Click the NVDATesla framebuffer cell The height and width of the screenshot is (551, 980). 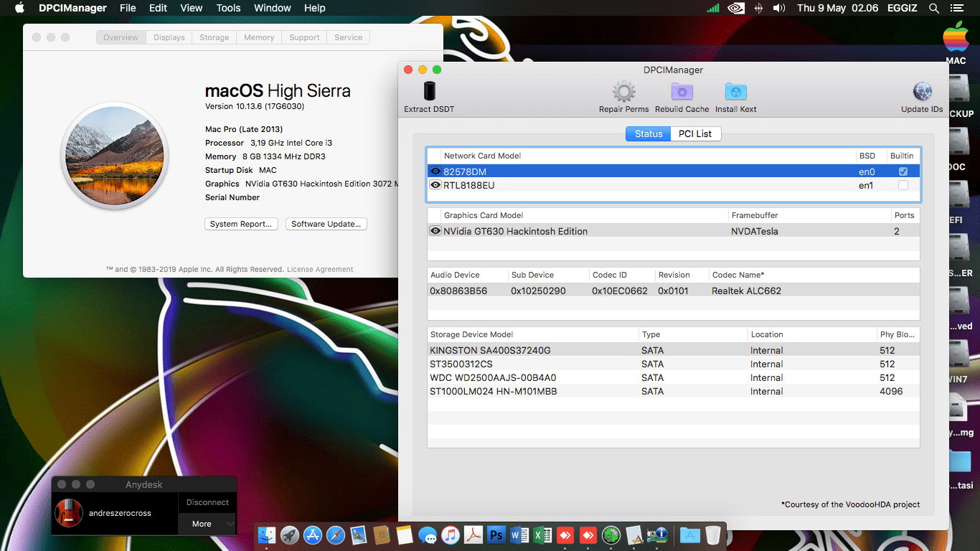coord(755,231)
